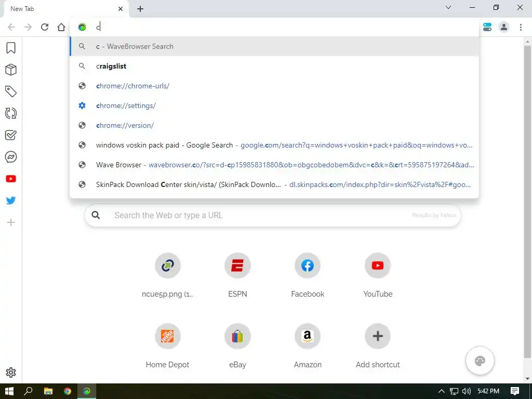Viewport: 532px width, 399px height.
Task: Choose chrome://chrome-urls/ suggestion
Action: point(274,86)
